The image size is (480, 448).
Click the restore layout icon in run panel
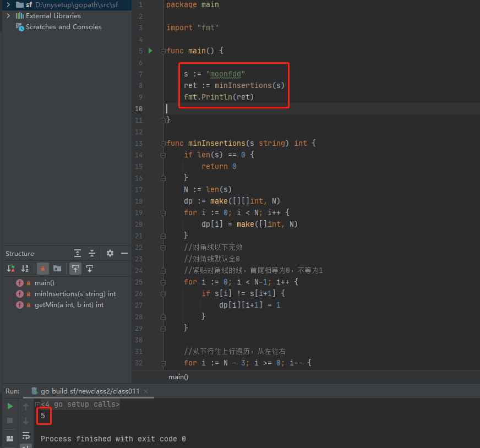(10, 439)
